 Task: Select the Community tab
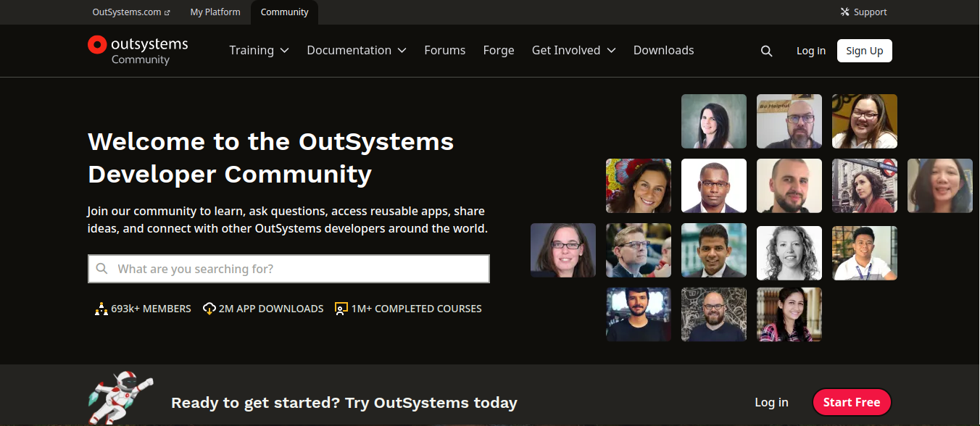coord(284,12)
